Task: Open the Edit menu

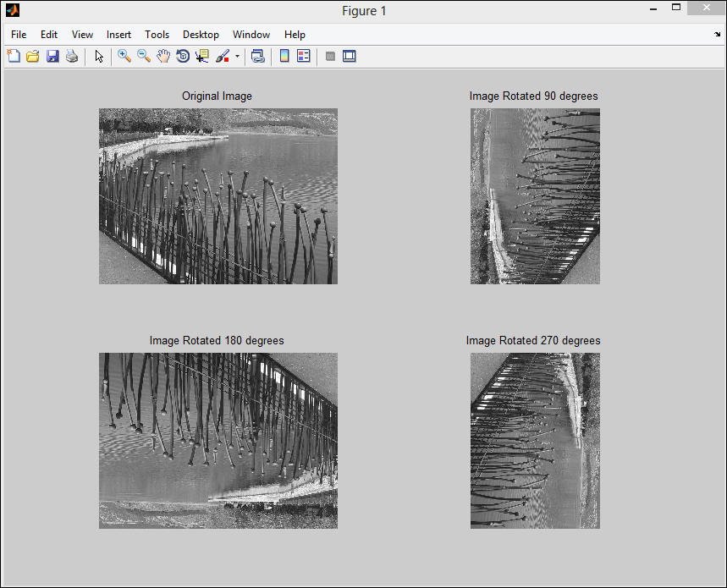Action: [49, 35]
